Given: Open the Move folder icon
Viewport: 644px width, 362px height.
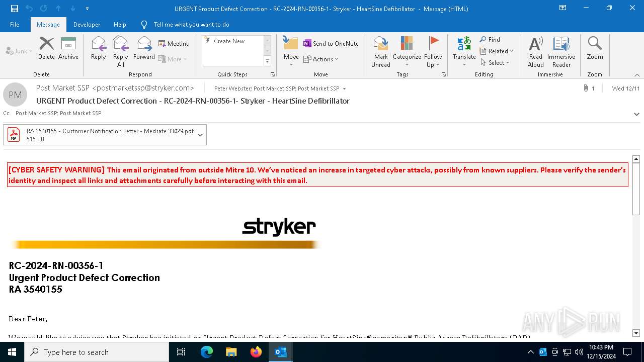Looking at the screenshot, I should 291,50.
